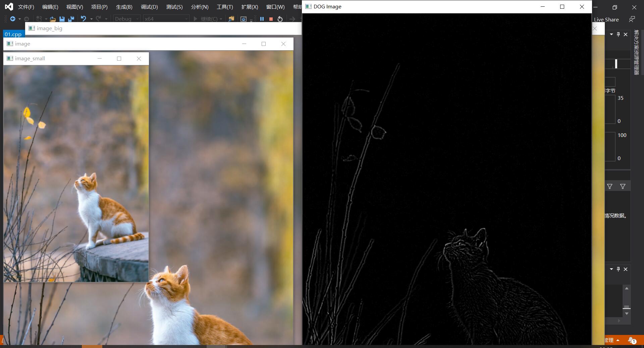Minimize the image window

[x=244, y=44]
